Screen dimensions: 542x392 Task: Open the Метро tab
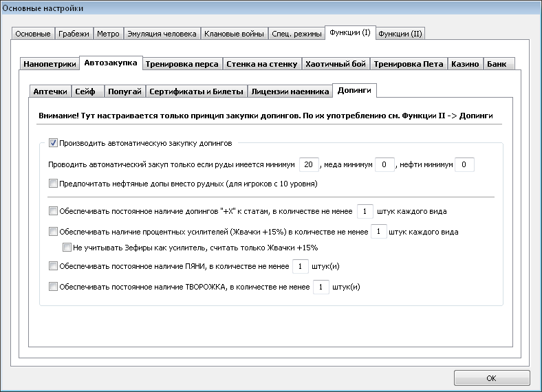point(108,34)
